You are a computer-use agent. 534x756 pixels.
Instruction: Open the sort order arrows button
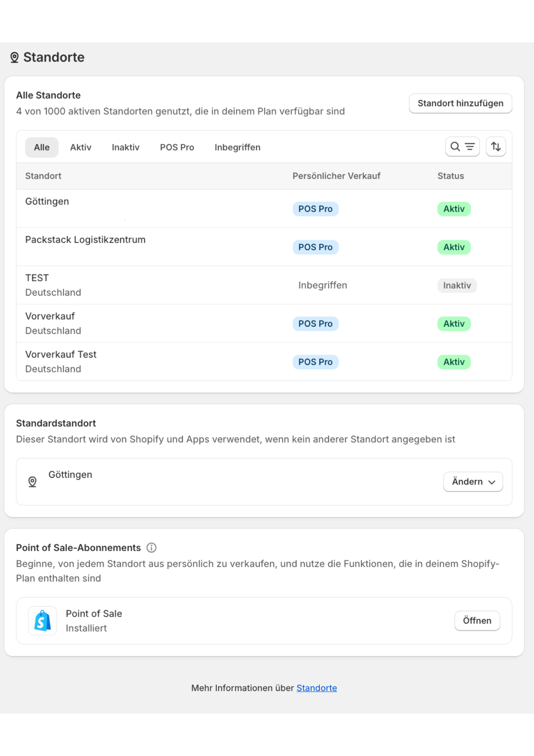[x=495, y=147]
